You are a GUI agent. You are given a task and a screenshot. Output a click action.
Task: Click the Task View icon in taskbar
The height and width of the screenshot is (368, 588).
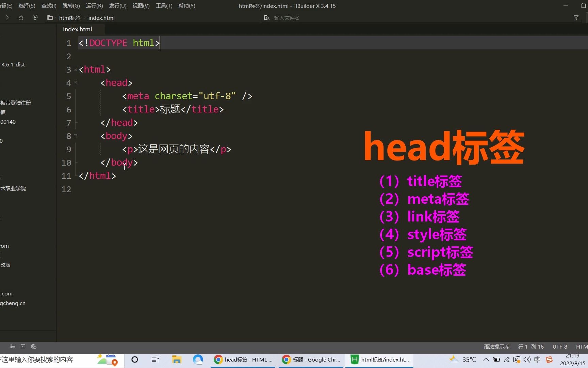(155, 360)
